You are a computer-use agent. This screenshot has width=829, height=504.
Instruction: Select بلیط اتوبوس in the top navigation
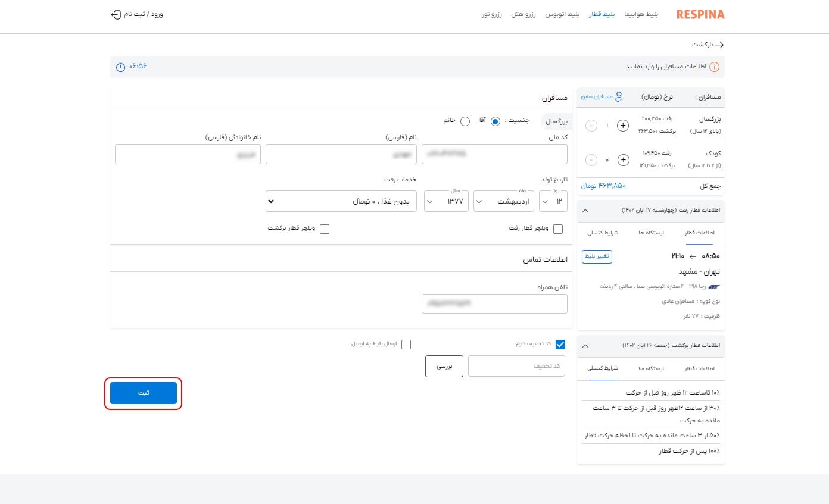(x=562, y=14)
